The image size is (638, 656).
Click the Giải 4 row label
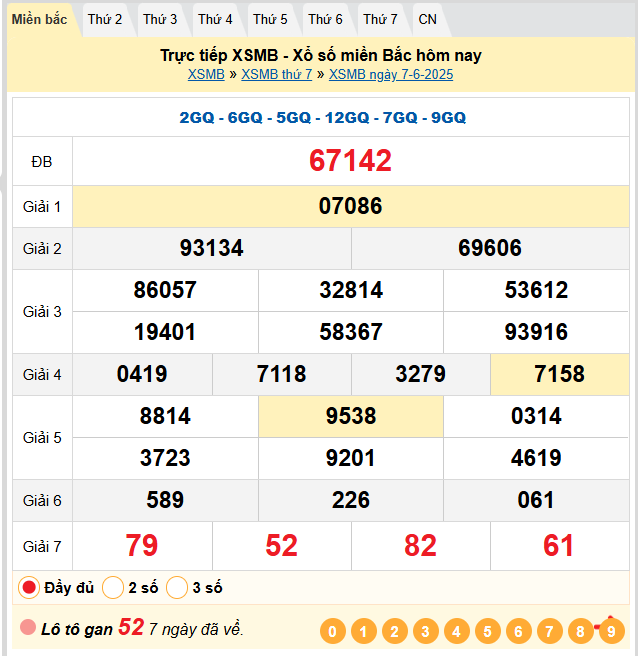coord(42,375)
